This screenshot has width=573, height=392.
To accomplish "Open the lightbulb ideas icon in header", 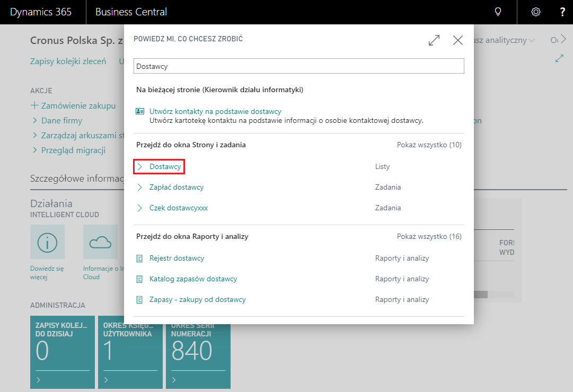I will point(498,12).
